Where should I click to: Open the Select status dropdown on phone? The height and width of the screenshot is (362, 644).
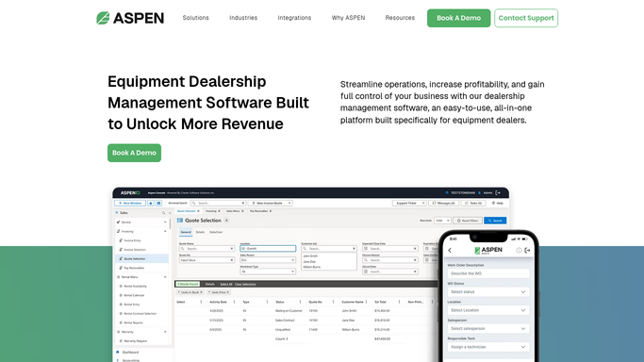tap(487, 292)
